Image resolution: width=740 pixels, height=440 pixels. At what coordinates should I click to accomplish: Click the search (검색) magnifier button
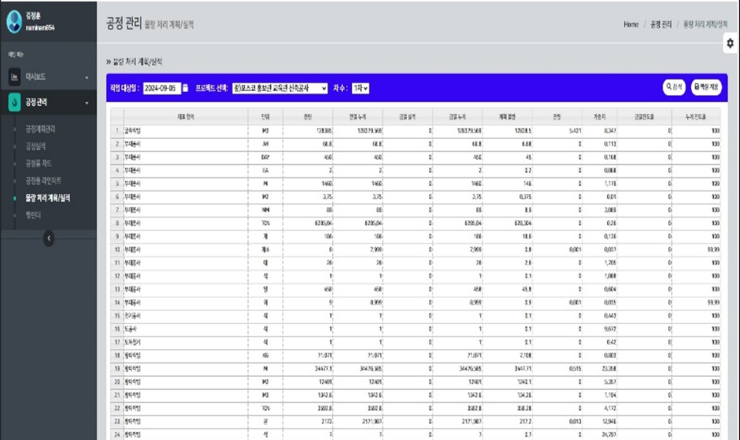(674, 88)
